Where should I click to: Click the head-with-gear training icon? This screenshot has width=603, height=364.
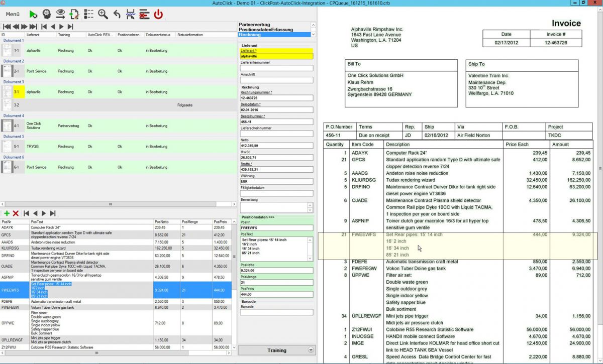coord(47,14)
